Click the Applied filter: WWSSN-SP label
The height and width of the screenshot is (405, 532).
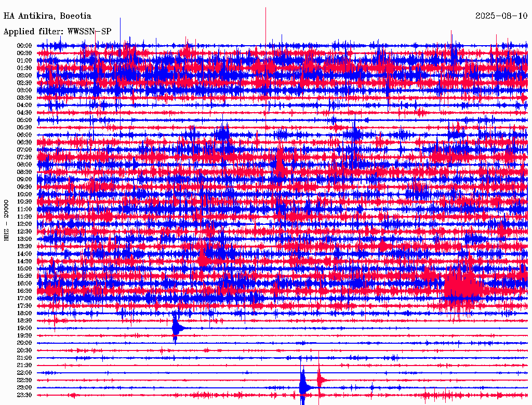tap(57, 32)
